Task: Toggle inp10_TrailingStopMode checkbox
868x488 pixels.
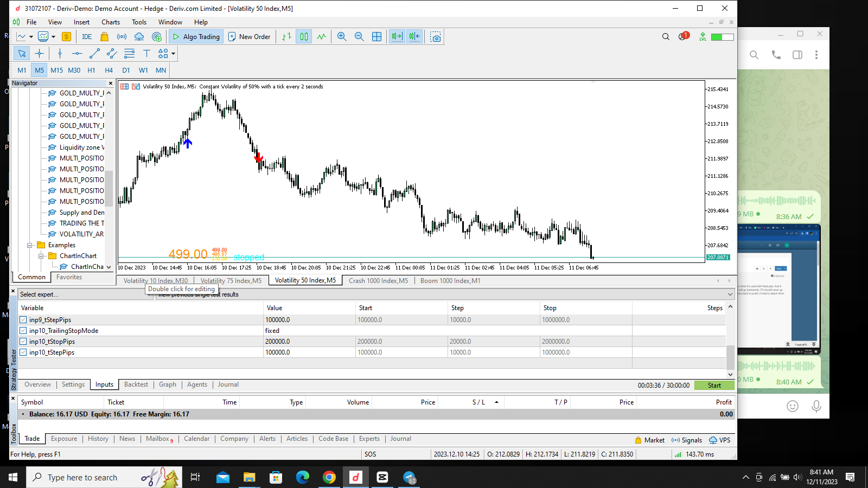Action: [x=23, y=331]
